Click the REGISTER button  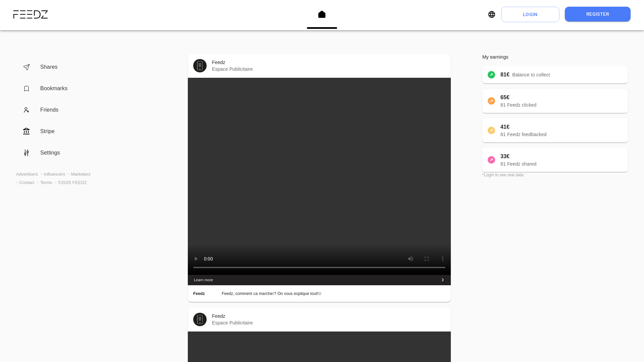click(597, 14)
